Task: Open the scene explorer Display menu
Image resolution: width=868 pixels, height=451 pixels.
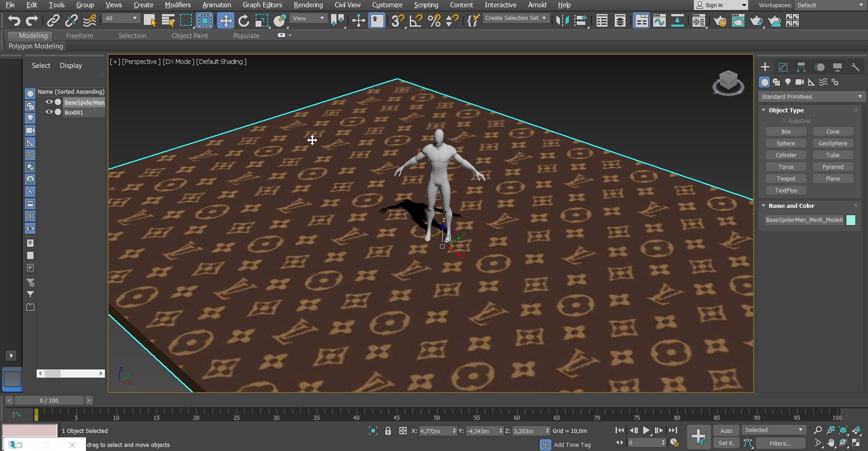Action: tap(71, 66)
